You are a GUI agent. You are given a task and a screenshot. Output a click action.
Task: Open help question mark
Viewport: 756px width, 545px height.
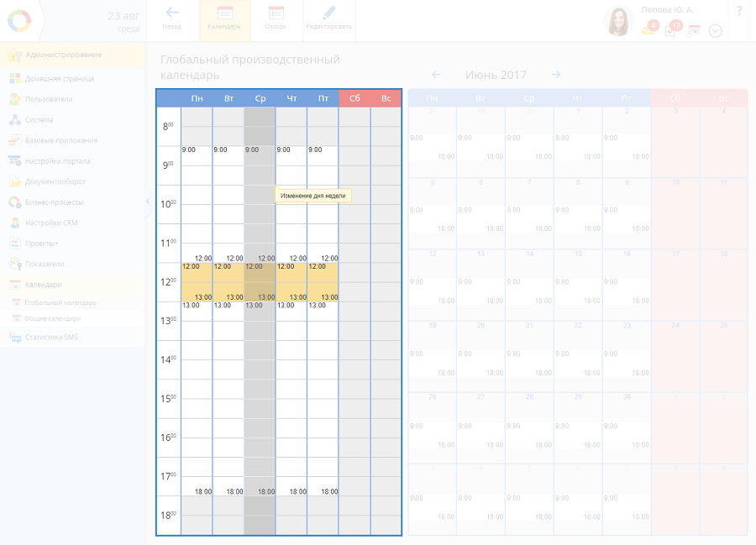click(739, 11)
